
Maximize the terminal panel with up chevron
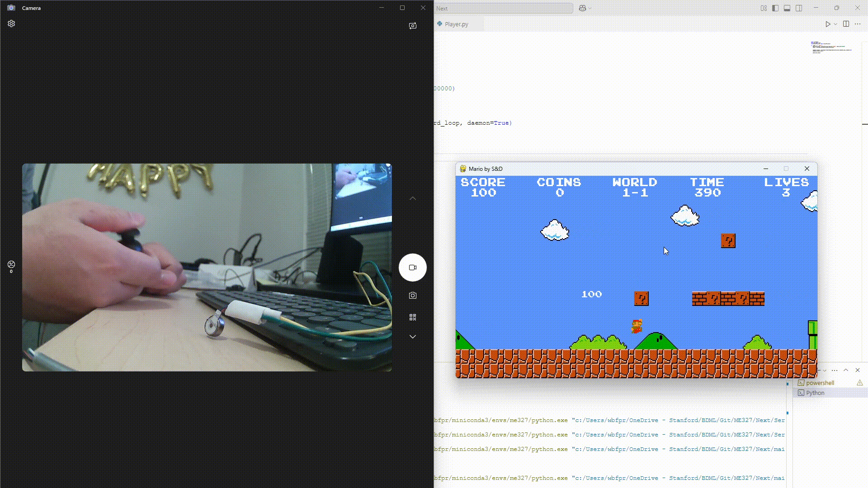pos(846,370)
